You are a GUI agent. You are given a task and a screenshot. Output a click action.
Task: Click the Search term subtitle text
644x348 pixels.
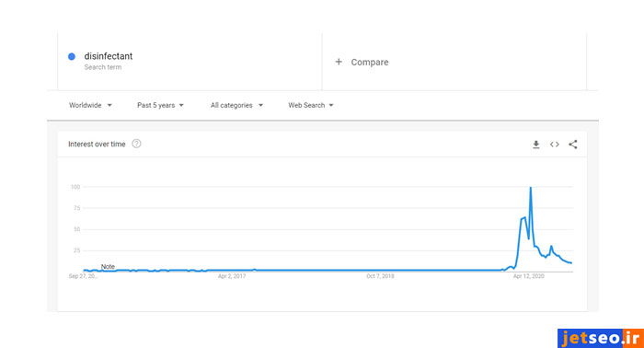click(x=103, y=67)
